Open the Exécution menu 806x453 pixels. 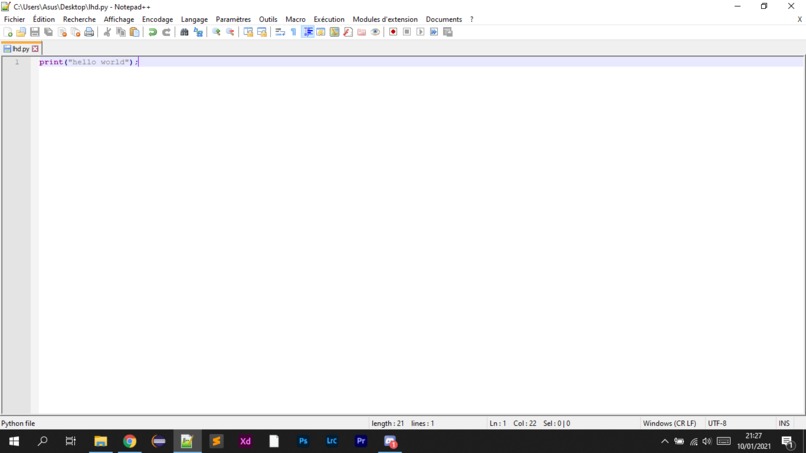coord(329,19)
